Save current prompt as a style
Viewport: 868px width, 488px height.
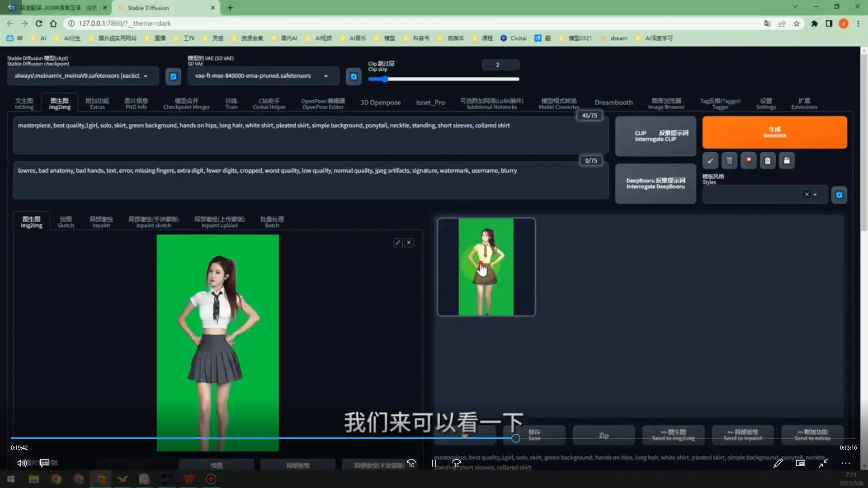(787, 160)
